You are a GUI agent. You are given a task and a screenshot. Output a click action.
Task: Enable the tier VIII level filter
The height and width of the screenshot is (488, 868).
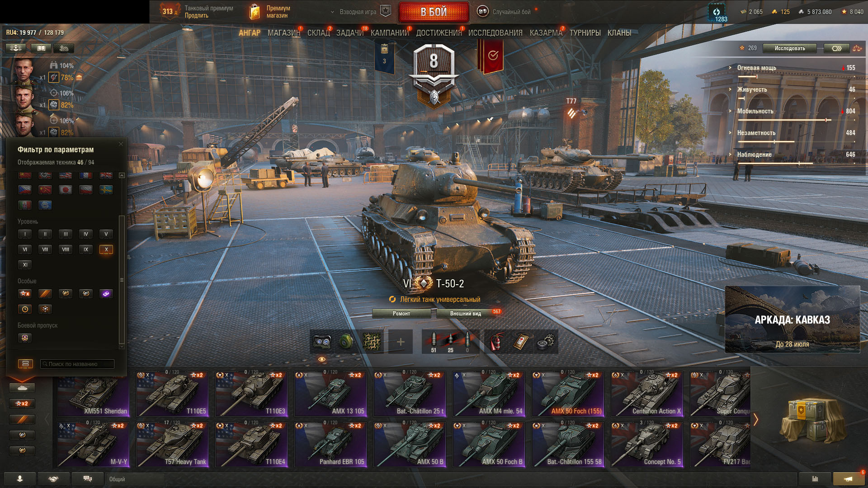(x=66, y=249)
